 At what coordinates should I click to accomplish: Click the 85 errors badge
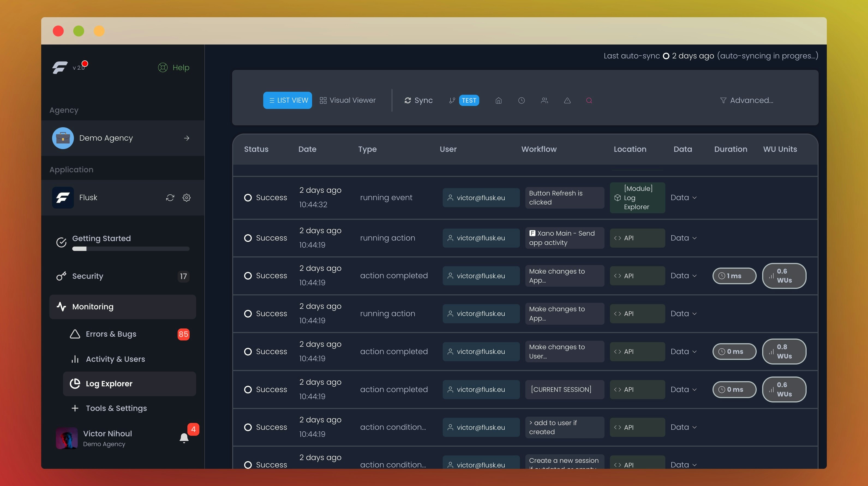coord(183,334)
